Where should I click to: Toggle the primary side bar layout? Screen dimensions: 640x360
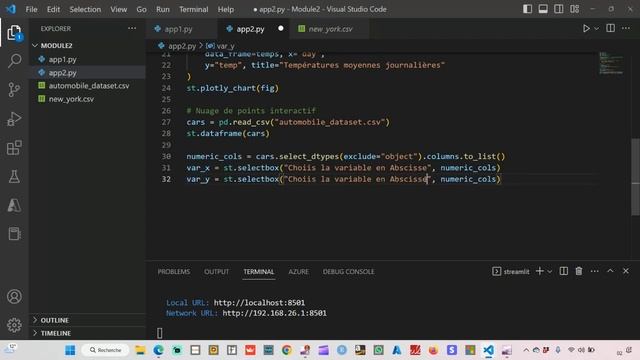527,9
